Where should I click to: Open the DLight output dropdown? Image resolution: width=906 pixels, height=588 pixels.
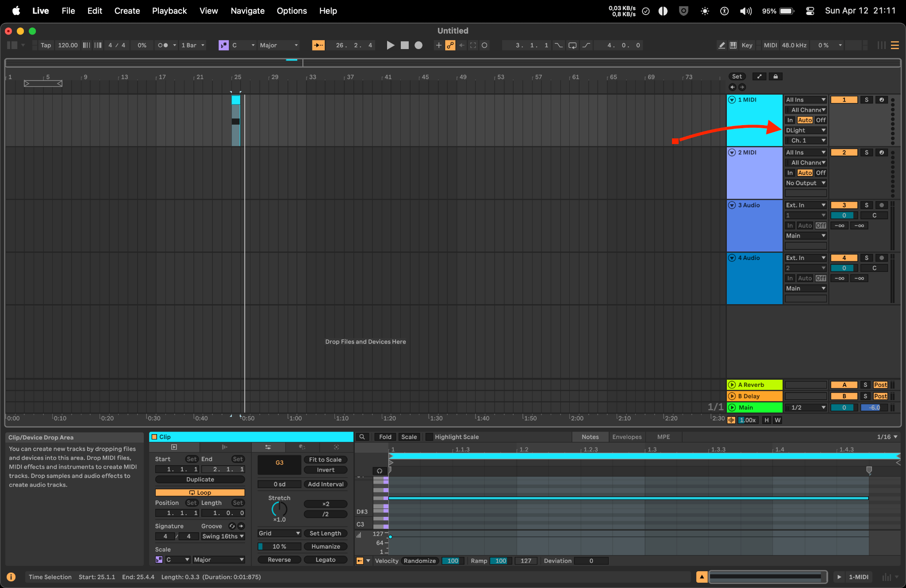(x=806, y=130)
